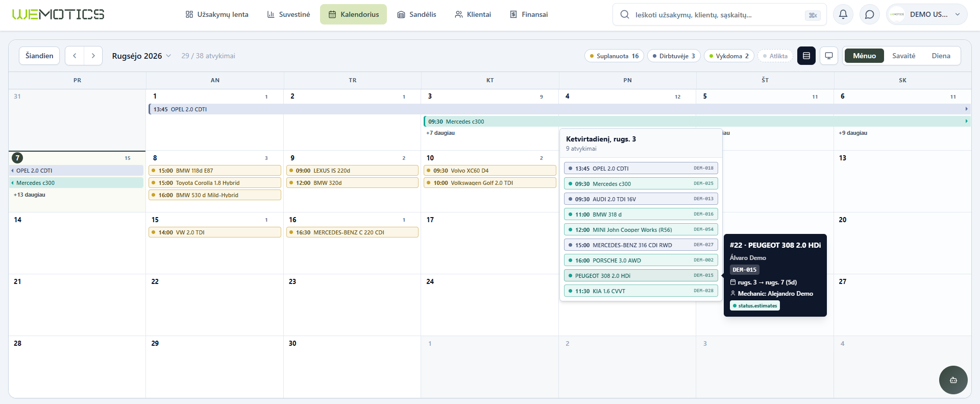The image size is (980, 404).
Task: Toggle Vykdoma status filter
Action: click(x=729, y=56)
